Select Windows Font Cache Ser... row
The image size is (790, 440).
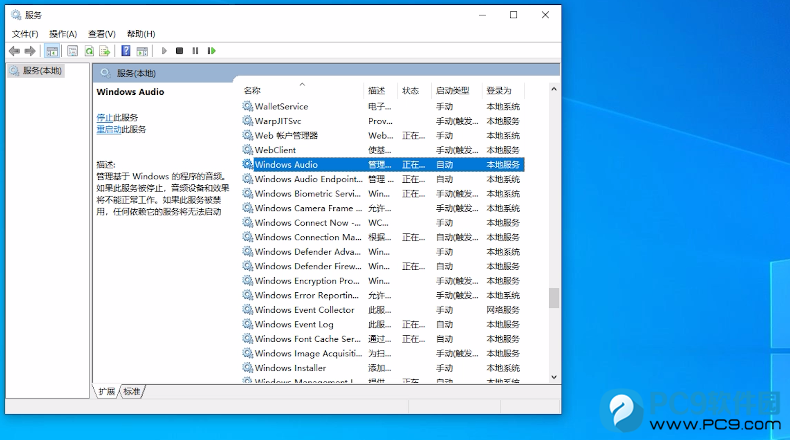pos(383,339)
